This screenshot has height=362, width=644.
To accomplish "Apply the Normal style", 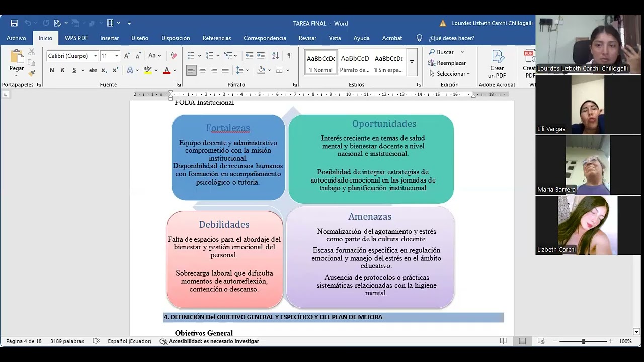I will (x=321, y=62).
